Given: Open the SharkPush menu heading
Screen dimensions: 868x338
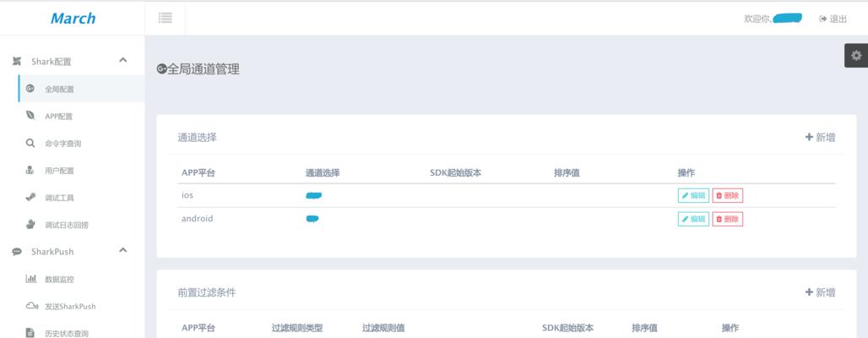Looking at the screenshot, I should tap(52, 252).
